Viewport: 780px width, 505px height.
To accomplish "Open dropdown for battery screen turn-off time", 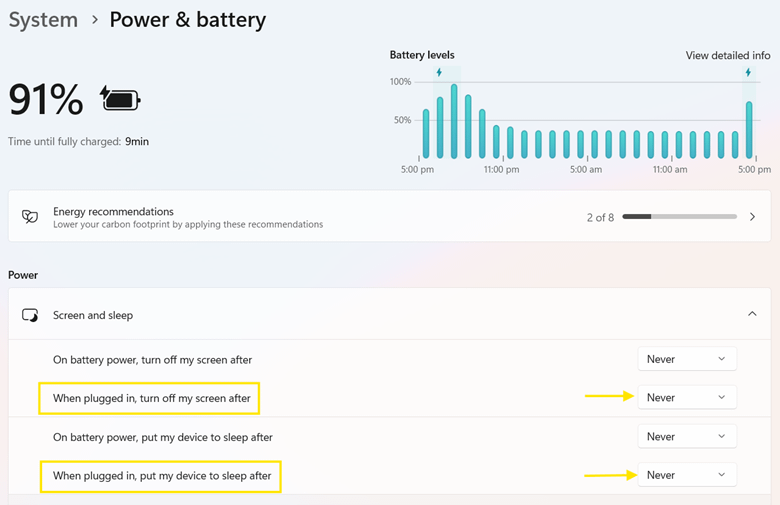I will pos(687,359).
